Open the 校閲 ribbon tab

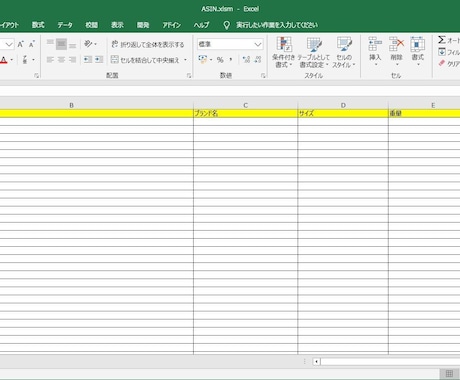91,25
